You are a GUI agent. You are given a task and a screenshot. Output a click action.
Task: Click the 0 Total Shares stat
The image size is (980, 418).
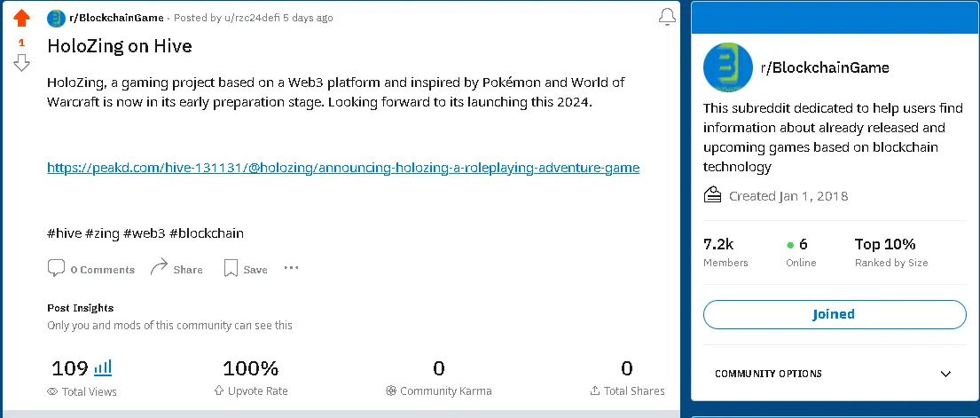(x=627, y=378)
